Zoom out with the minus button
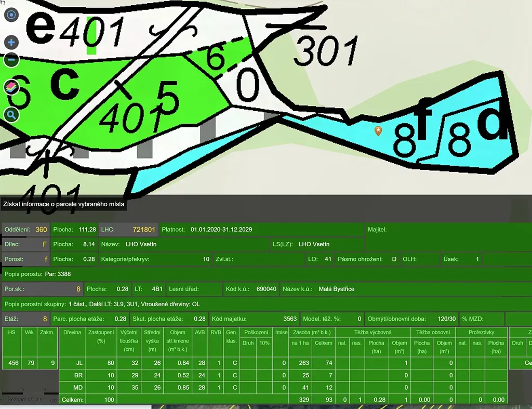Image resolution: width=532 pixels, height=409 pixels. 11,60
